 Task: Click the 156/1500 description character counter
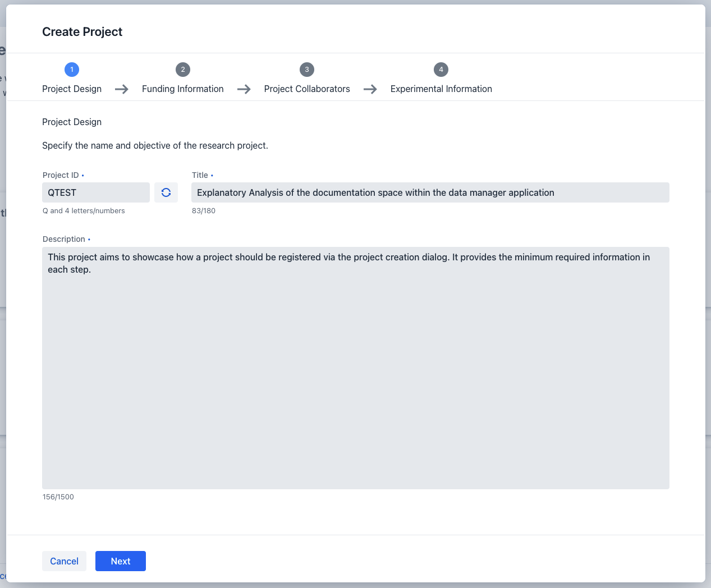[58, 497]
